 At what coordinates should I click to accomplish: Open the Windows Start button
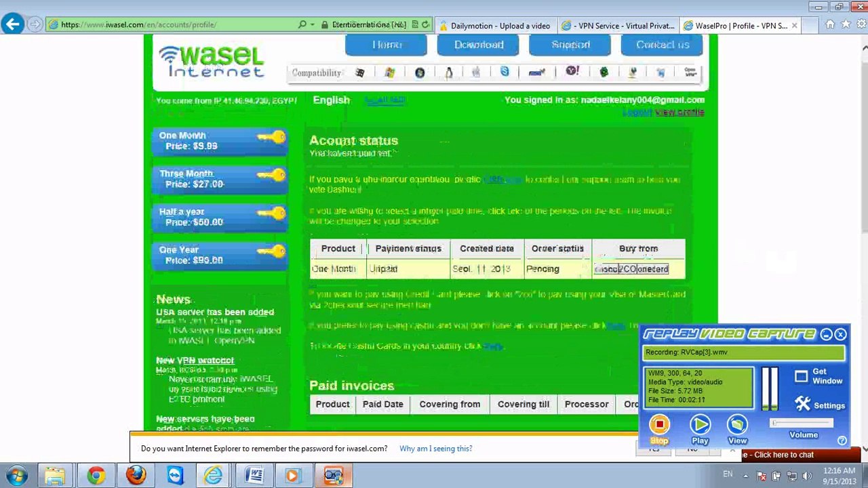pyautogui.click(x=17, y=475)
